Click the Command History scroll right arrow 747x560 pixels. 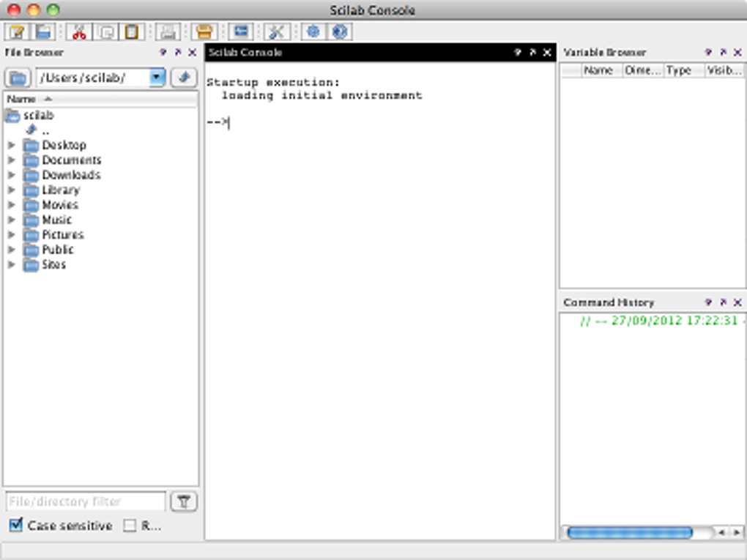click(x=737, y=532)
